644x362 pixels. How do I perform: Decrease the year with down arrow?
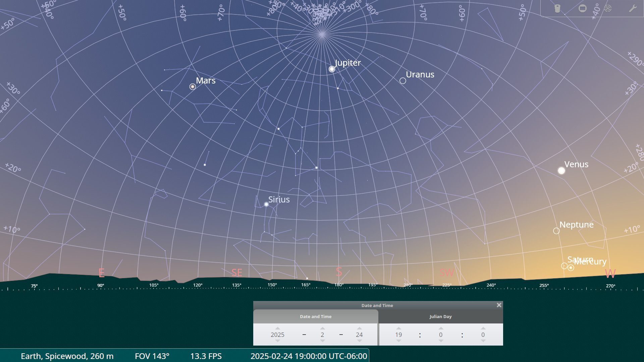pos(277,341)
